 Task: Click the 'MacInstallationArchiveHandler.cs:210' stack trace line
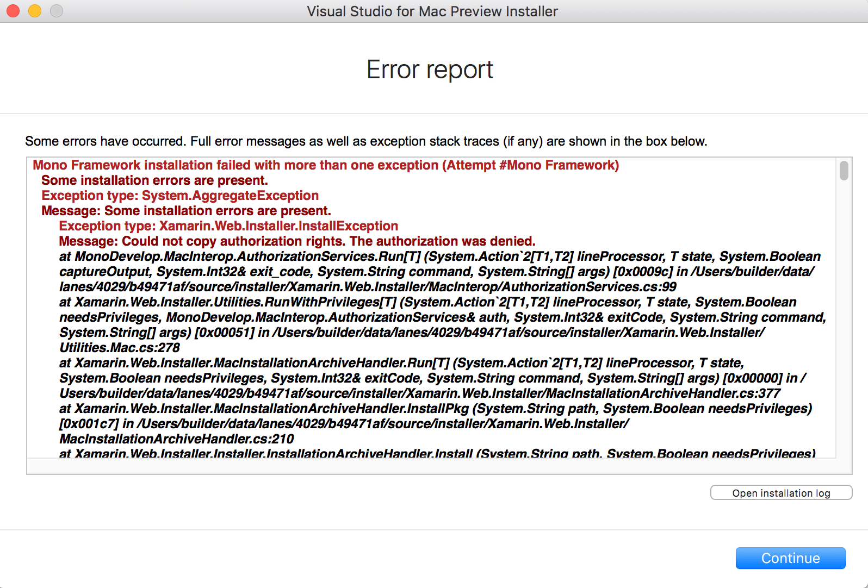176,439
